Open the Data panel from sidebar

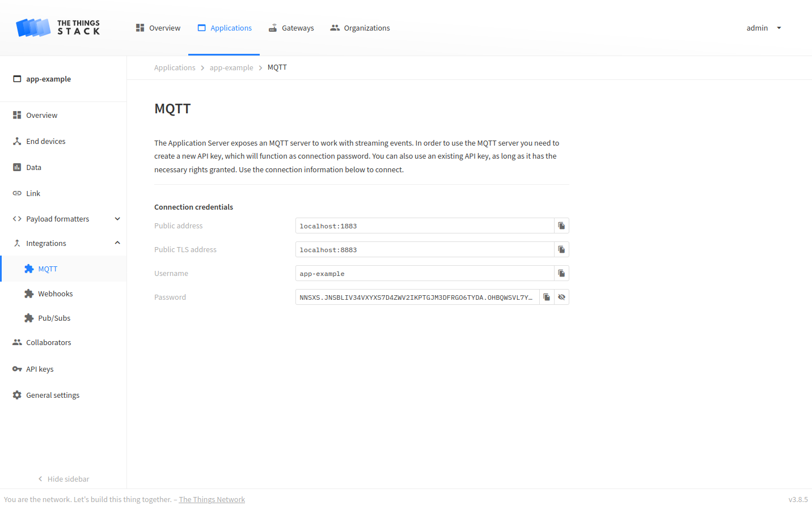point(35,167)
